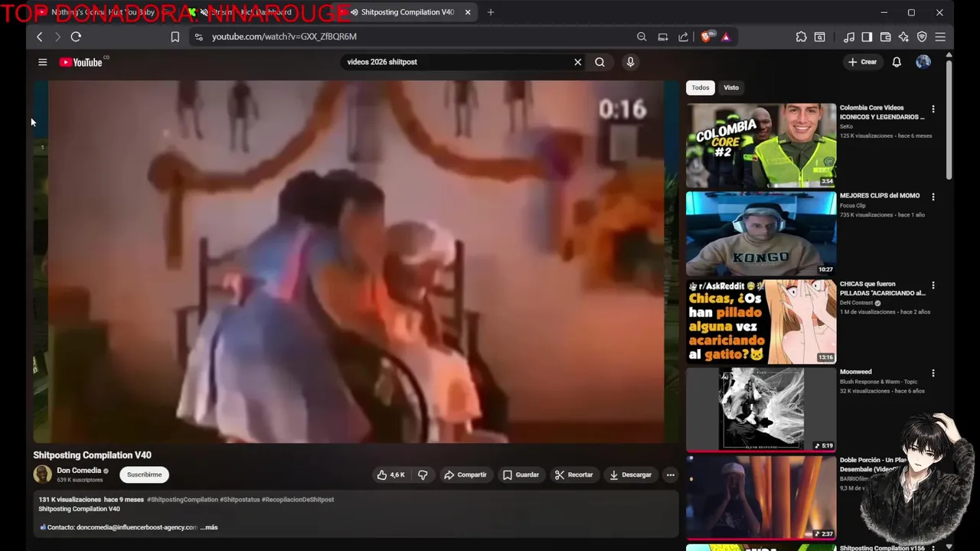Image resolution: width=980 pixels, height=551 pixels.
Task: Click the zoom-out magnifier in the address bar
Action: pos(642,37)
